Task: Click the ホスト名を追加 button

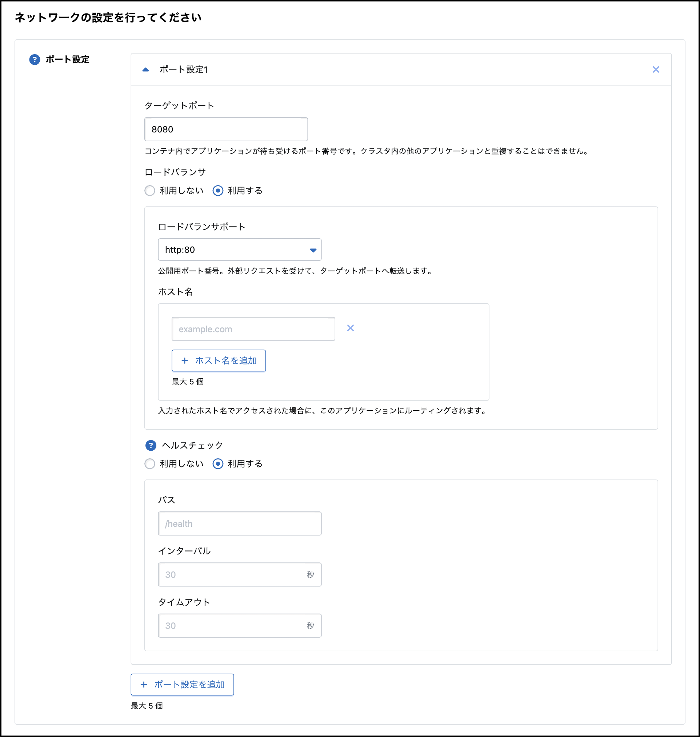Action: point(219,360)
